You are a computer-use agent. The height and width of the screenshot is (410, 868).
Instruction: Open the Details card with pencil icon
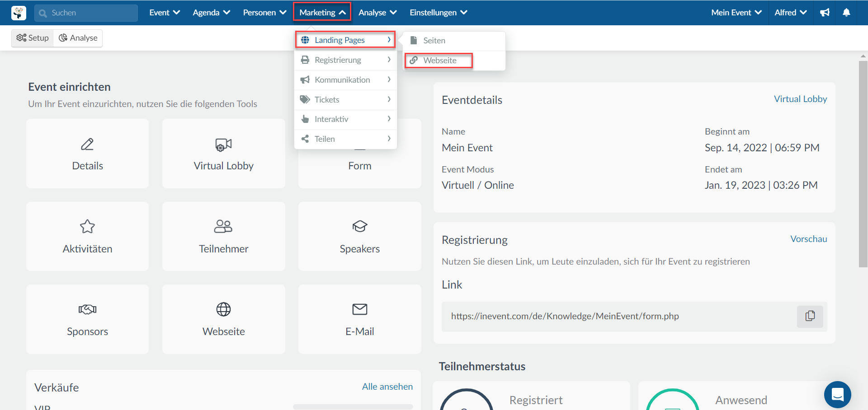coord(88,154)
